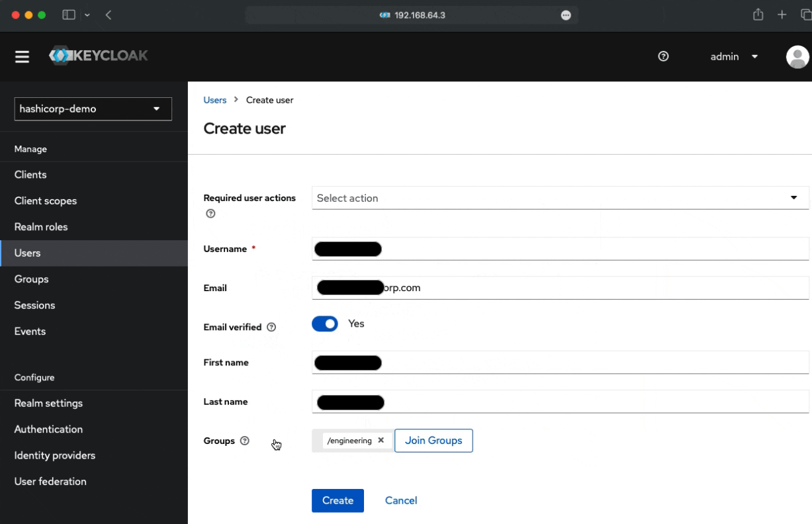The image size is (812, 524).
Task: Click the user avatar icon
Action: [797, 57]
